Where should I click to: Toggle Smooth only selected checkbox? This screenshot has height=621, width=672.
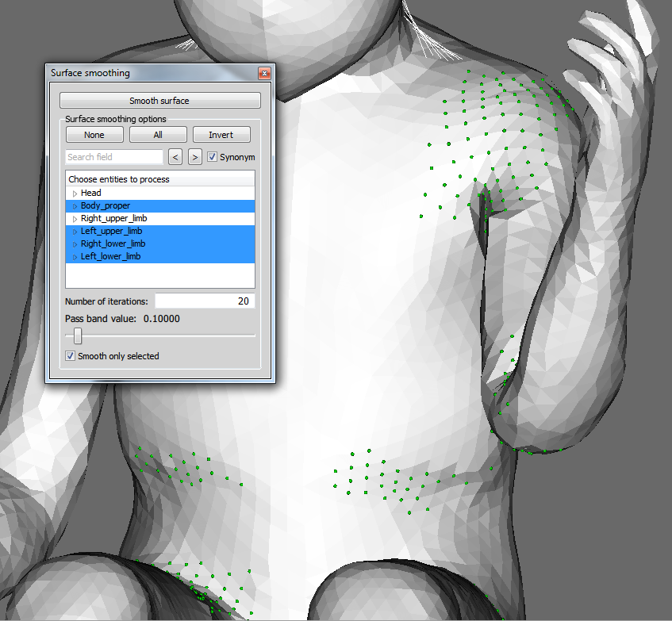70,356
